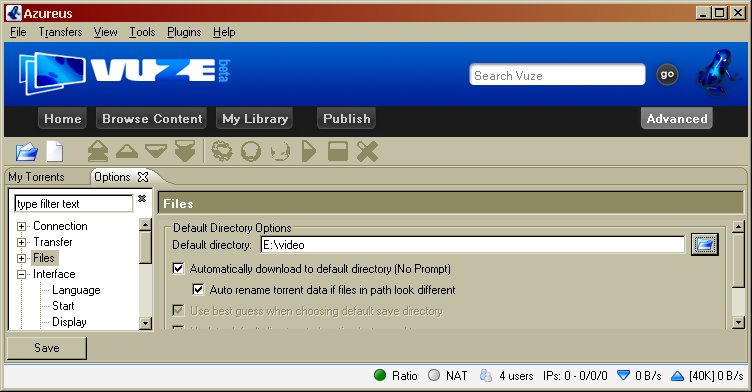Click options tree scrollbar down arrow

click(x=145, y=323)
